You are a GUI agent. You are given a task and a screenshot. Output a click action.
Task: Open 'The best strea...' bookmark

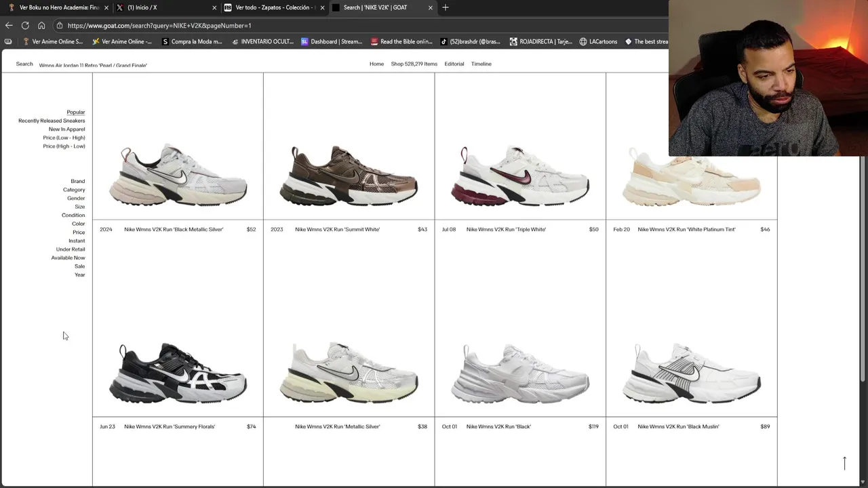tap(646, 41)
